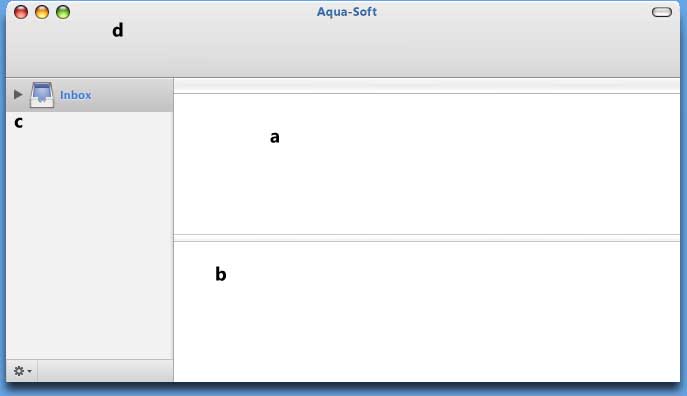The image size is (687, 396).
Task: Click the bottom bar right of the gear button
Action: 105,371
